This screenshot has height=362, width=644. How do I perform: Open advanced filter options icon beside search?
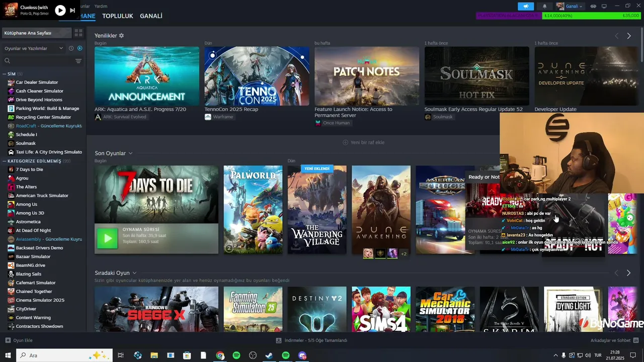coord(78,61)
